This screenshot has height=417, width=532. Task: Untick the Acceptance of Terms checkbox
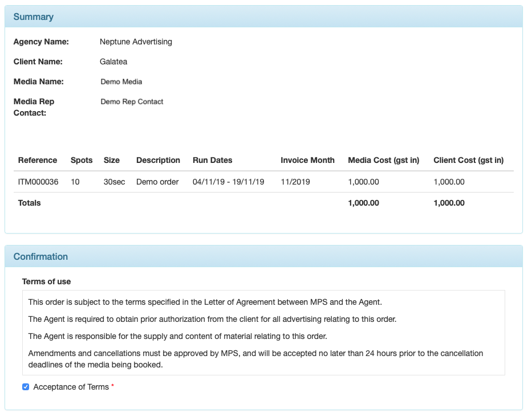(x=26, y=387)
